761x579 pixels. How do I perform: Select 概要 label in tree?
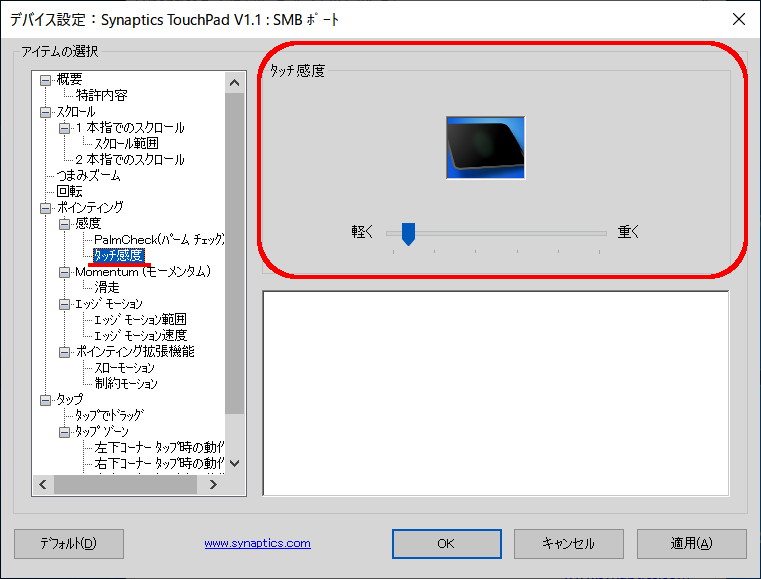pos(69,79)
